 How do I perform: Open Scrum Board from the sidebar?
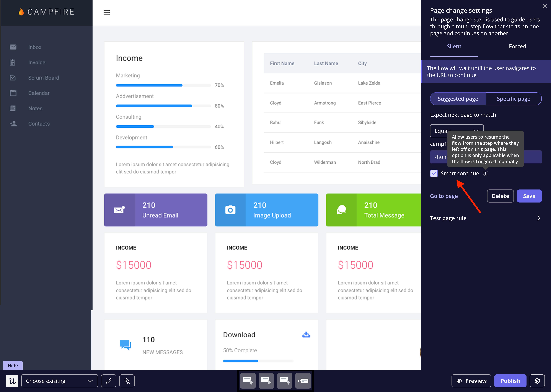pyautogui.click(x=44, y=78)
